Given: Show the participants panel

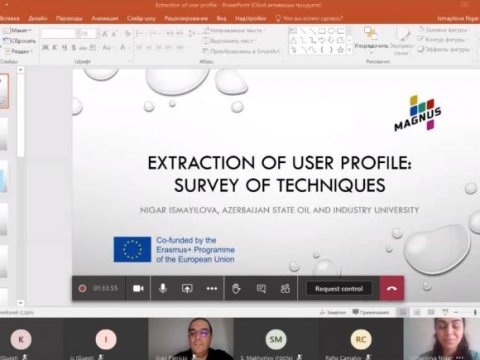Looking at the screenshot, I should click(285, 289).
